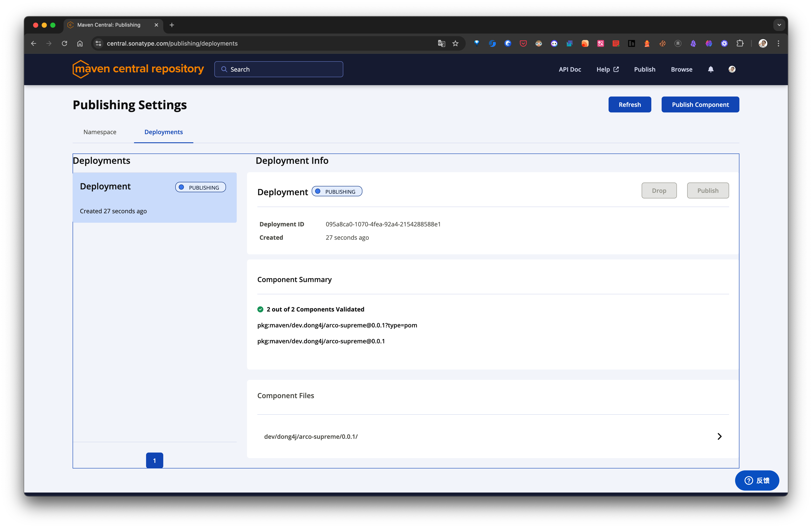Screen dimensions: 812x528
Task: Click the lighthouse extension icon
Action: tap(647, 43)
